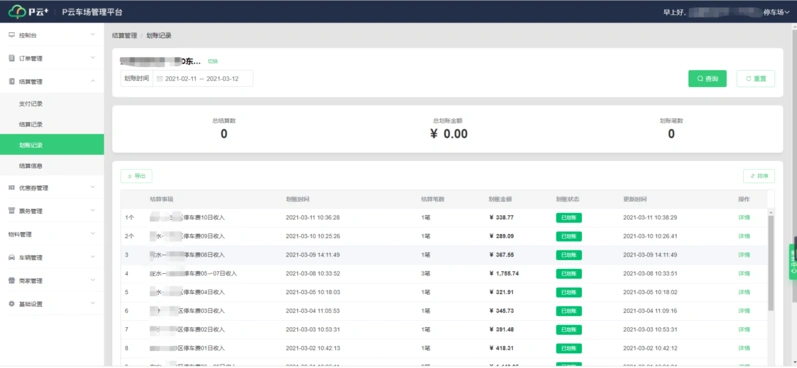This screenshot has width=797, height=368.
Task: Click the 基础设置 gear icon
Action: coord(12,304)
